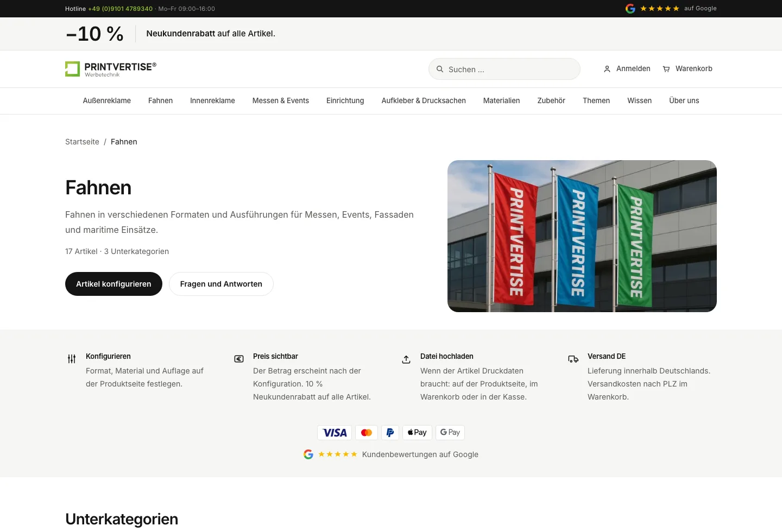This screenshot has height=532, width=782.
Task: Click the Mo–Fr 09:00–16:00 hours text
Action: 187,9
